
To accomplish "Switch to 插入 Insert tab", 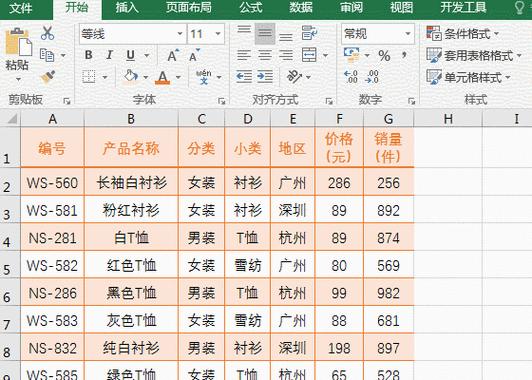I will [127, 7].
